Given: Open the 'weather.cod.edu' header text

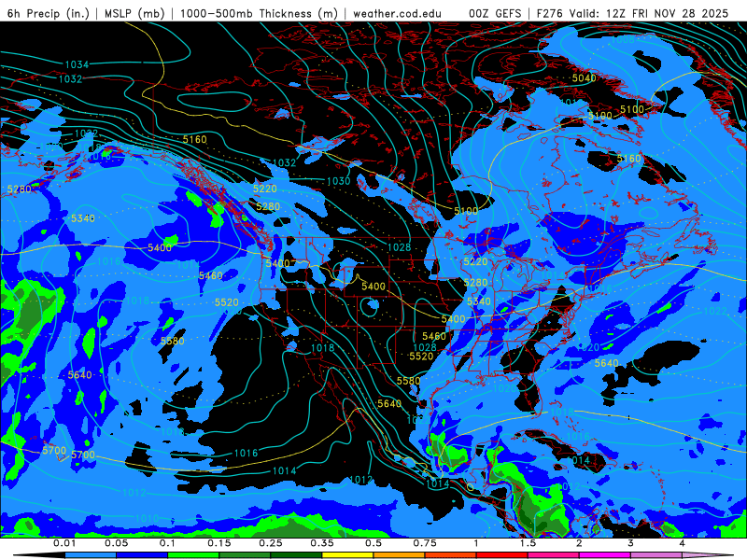Looking at the screenshot, I should 398,13.
